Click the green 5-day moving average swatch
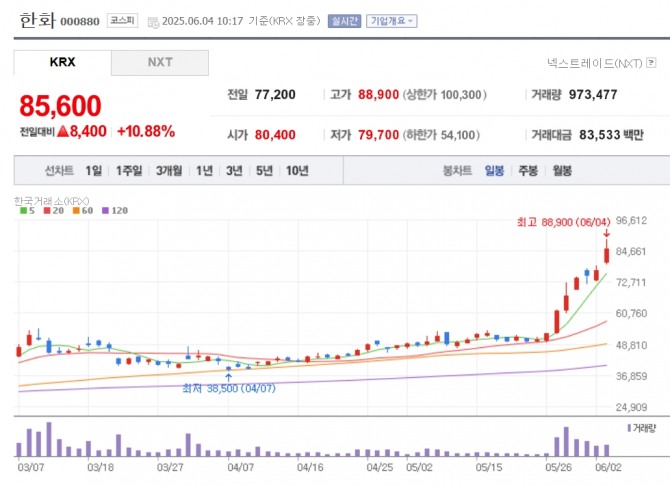Screen dimensions: 670x486 (23, 210)
